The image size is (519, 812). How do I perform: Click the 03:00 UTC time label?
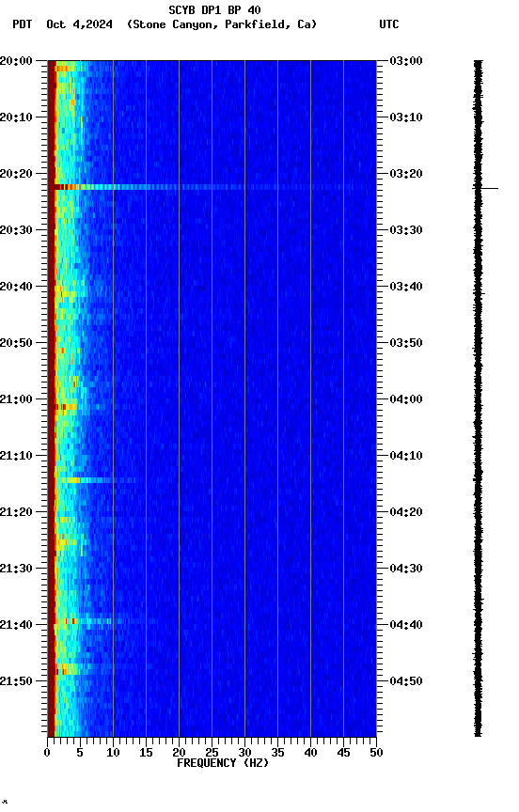[406, 61]
